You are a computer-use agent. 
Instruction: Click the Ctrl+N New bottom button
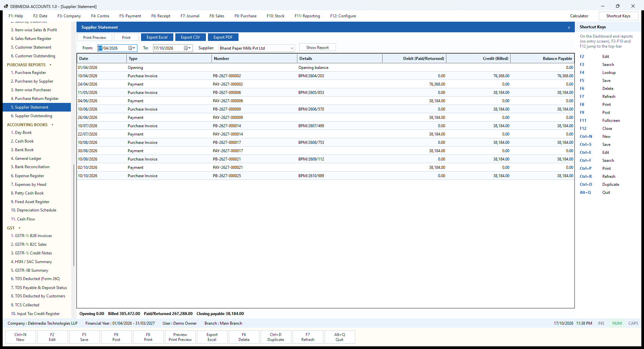pos(20,337)
